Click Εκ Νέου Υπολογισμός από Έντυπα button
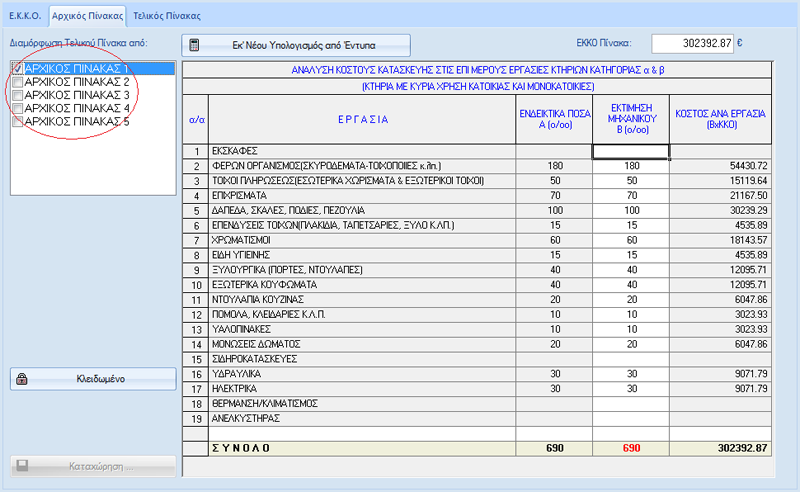This screenshot has height=492, width=800. (296, 45)
